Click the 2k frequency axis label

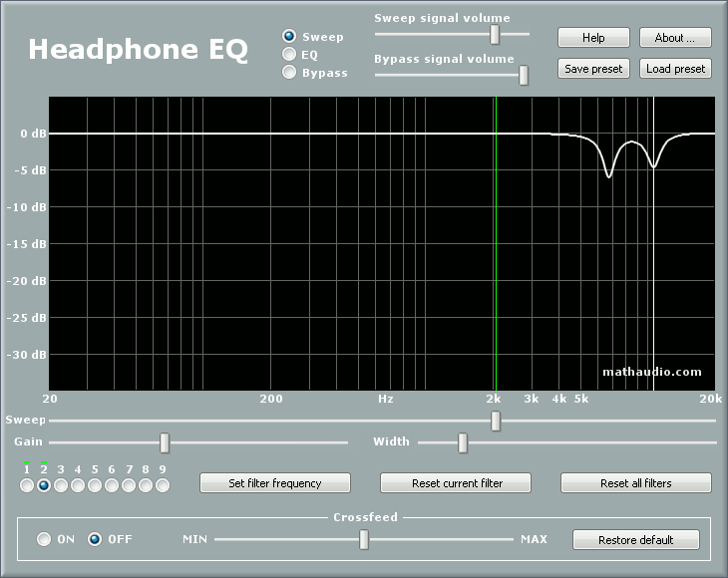(x=494, y=399)
